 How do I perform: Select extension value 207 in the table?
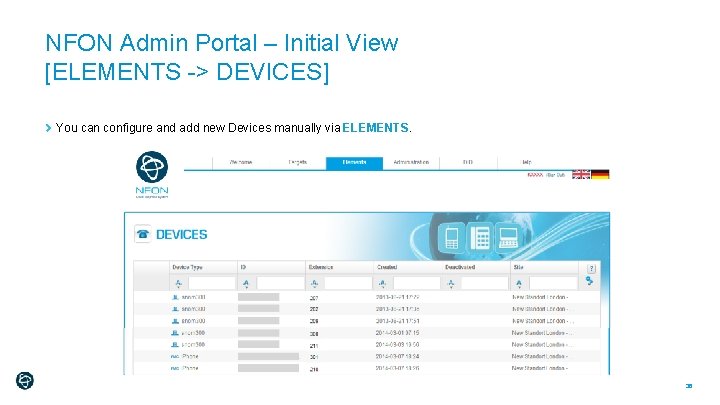[314, 298]
